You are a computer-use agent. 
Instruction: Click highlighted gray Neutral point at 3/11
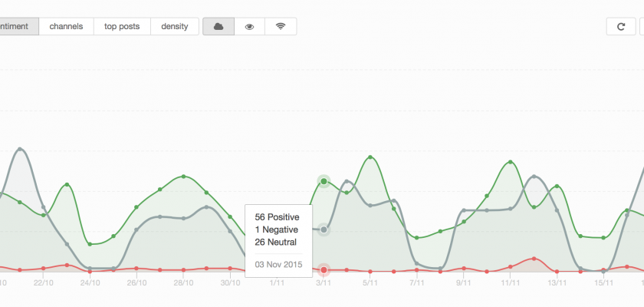coord(324,229)
